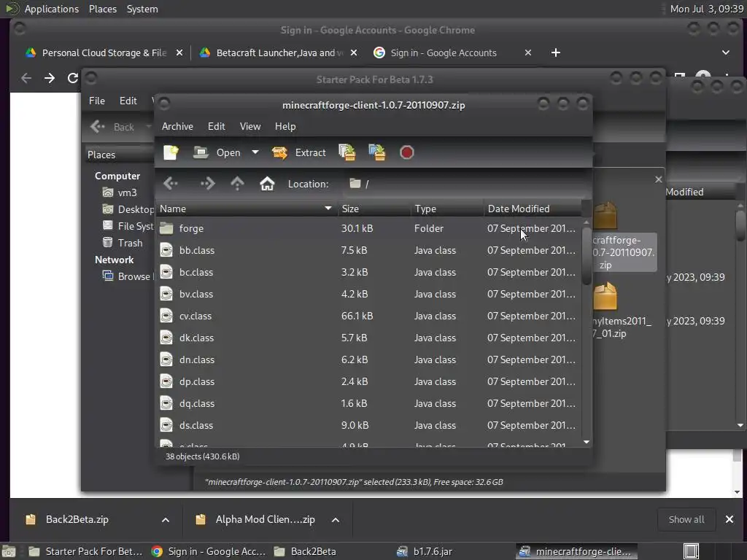
Task: Open the Archive menu
Action: click(177, 126)
